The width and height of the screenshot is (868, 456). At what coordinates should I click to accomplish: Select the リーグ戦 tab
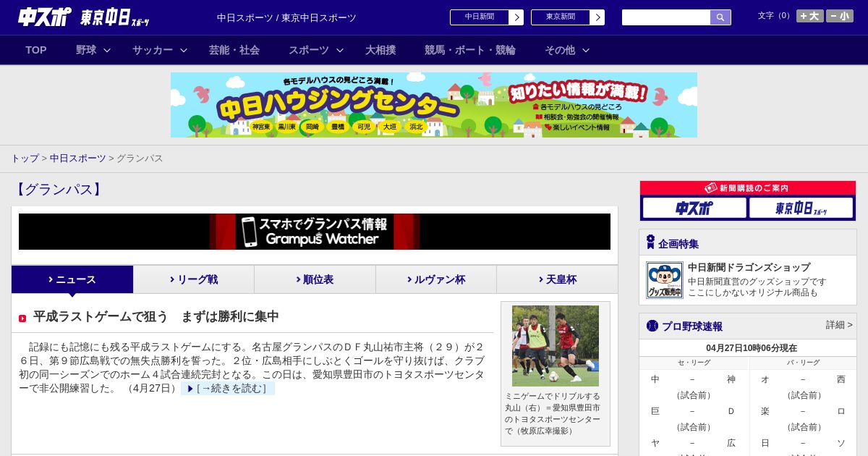(x=194, y=279)
